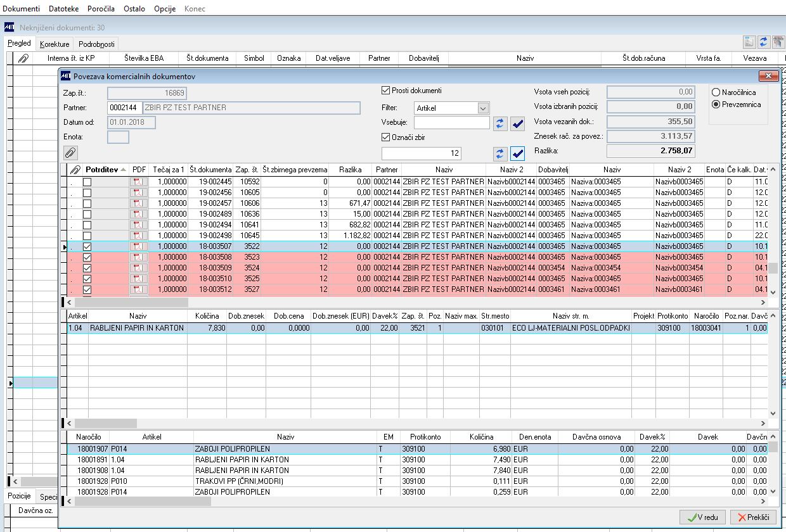Click the Prekliči button
Viewport: 786px width, 532px height.
coord(753,517)
